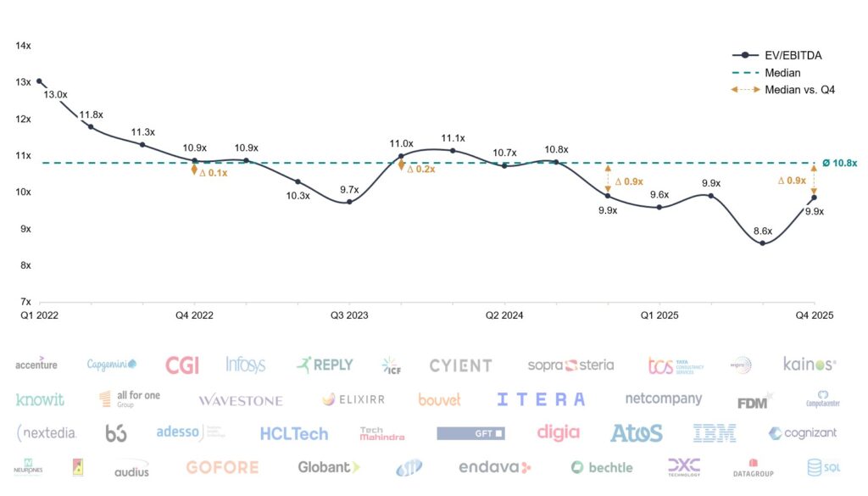The width and height of the screenshot is (868, 496).
Task: Click the IBM logo
Action: [715, 433]
